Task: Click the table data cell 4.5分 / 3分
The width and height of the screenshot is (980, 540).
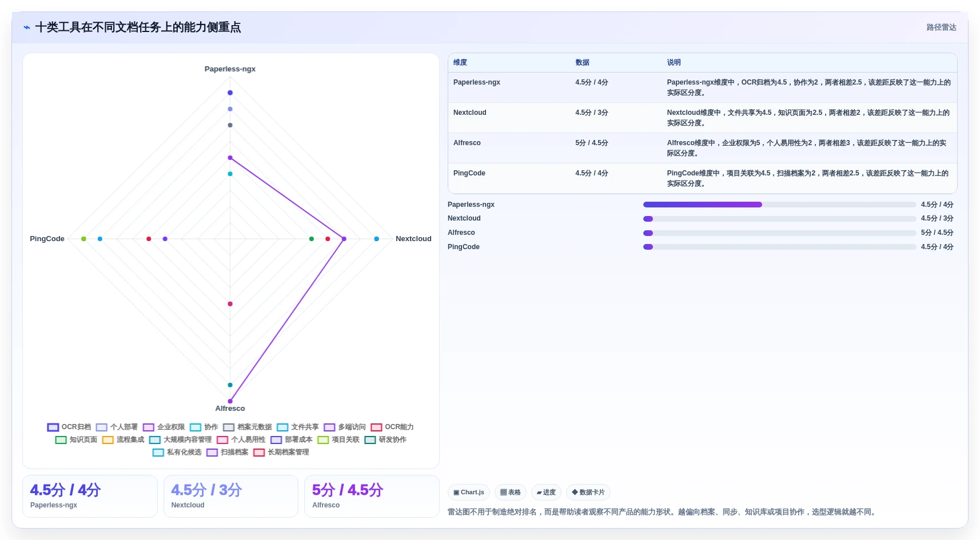Action: (592, 113)
